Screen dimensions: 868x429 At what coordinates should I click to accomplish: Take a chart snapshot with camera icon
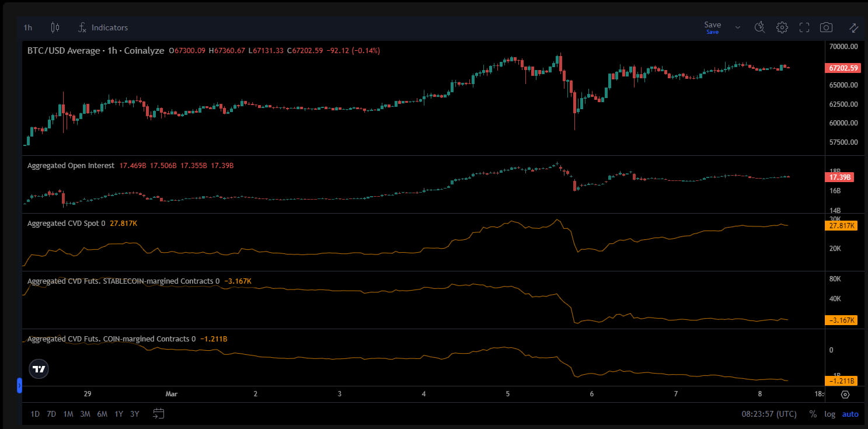click(826, 27)
